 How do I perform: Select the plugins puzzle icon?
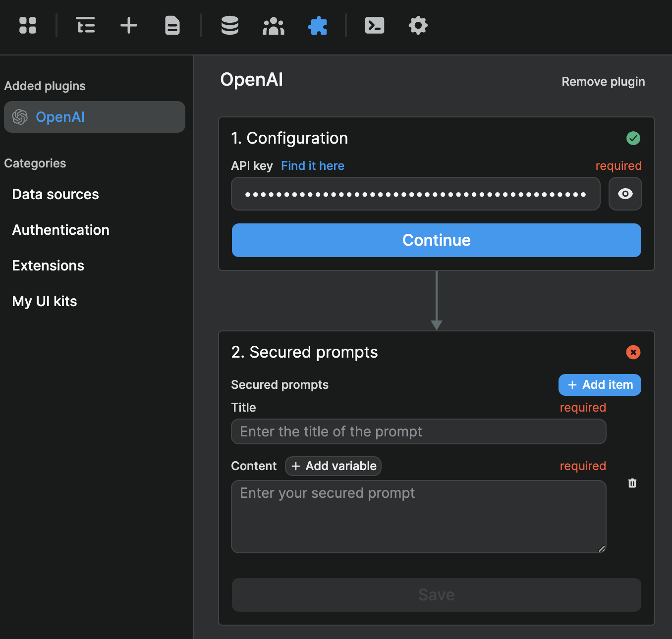point(318,25)
